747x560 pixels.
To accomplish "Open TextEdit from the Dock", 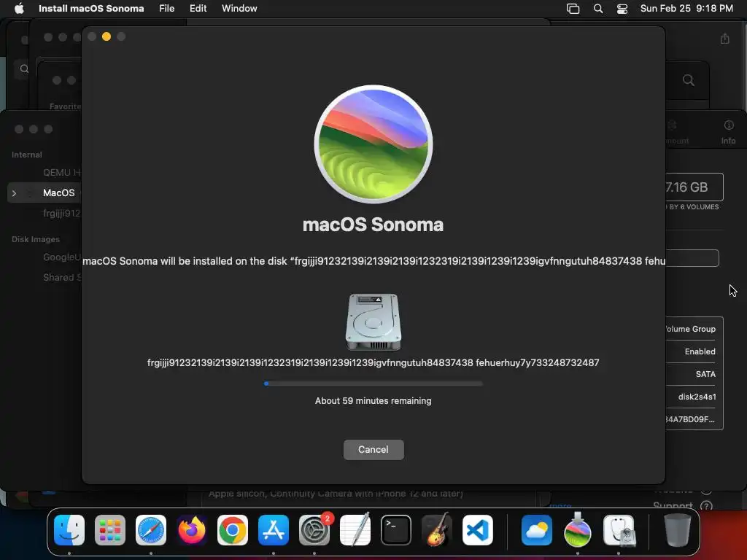I will pyautogui.click(x=355, y=529).
